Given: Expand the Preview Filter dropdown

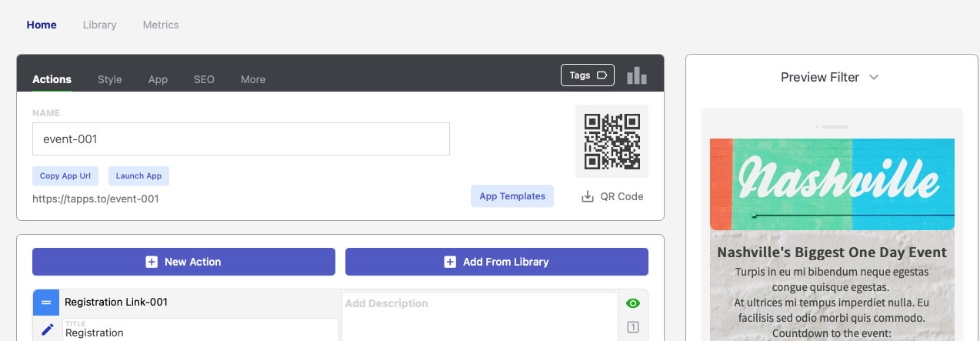Looking at the screenshot, I should point(829,77).
